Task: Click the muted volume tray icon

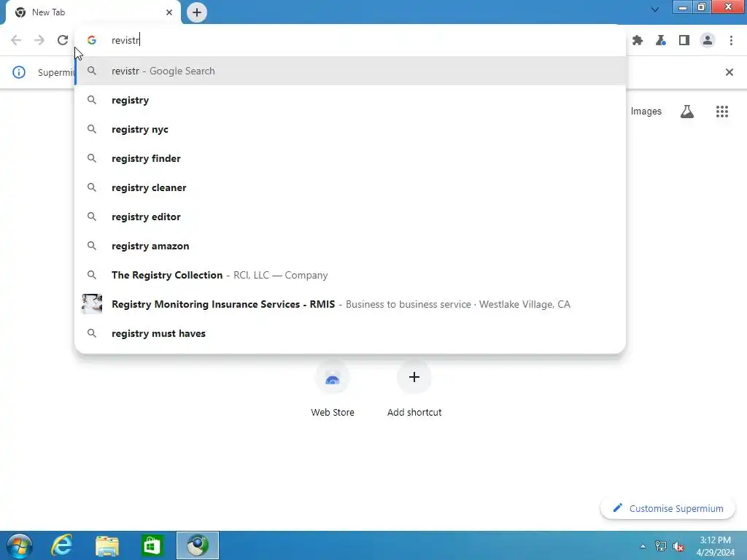Action: pyautogui.click(x=678, y=546)
